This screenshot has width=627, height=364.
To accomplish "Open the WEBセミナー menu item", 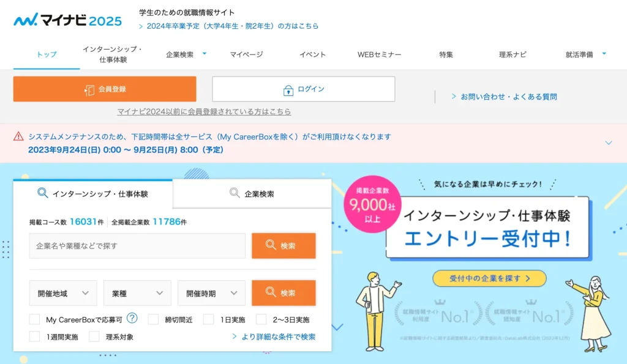I will pyautogui.click(x=379, y=54).
